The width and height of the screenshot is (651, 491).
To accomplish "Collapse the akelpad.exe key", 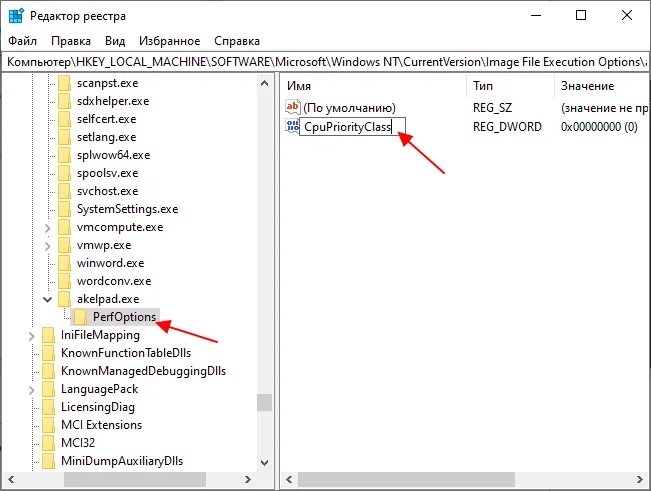I will (x=47, y=299).
